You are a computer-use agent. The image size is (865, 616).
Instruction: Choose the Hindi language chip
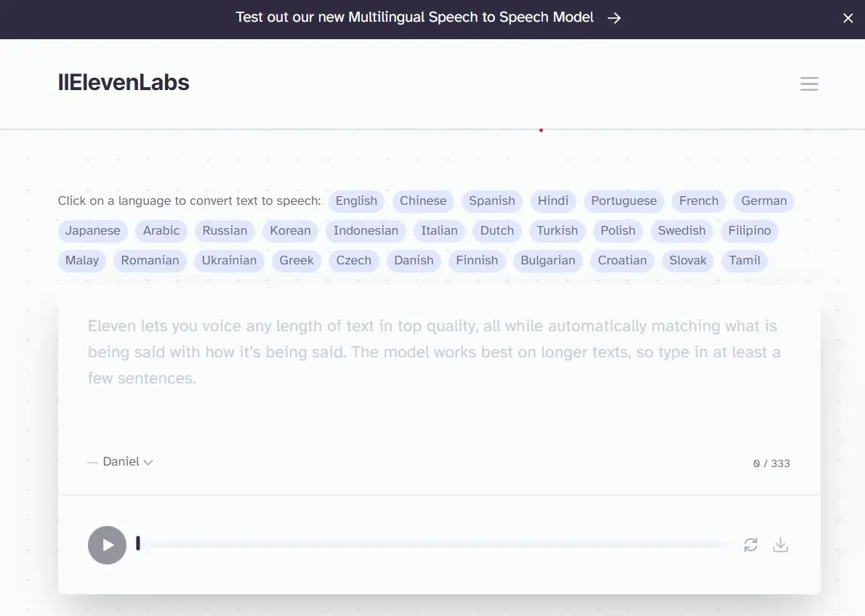tap(553, 200)
